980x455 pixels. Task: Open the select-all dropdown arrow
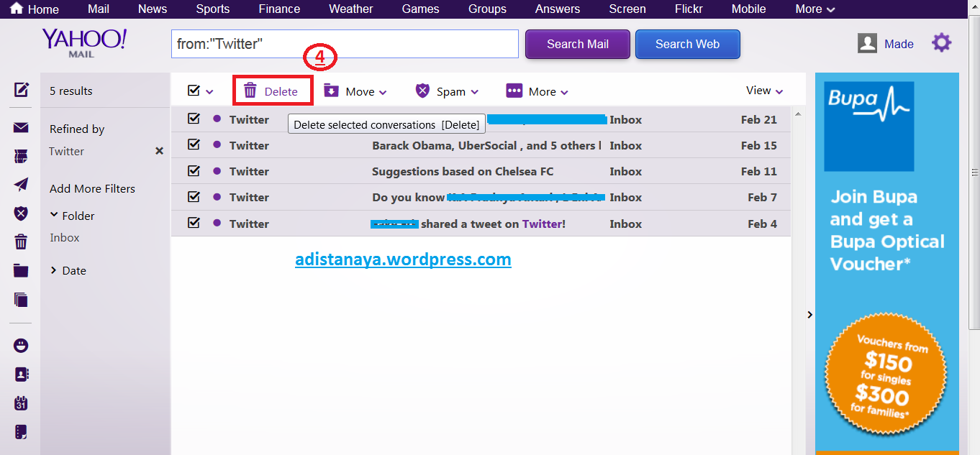(209, 92)
